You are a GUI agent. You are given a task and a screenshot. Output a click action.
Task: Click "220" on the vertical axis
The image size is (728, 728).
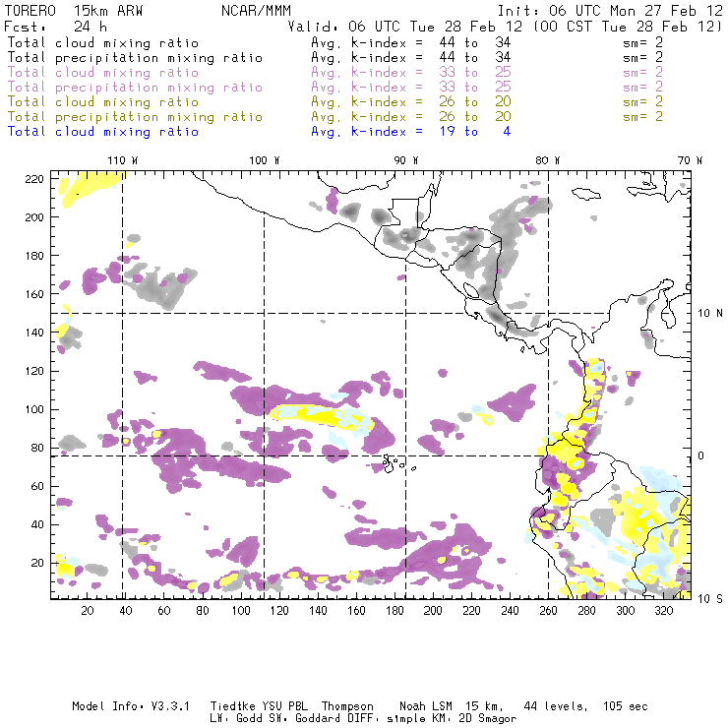[x=34, y=179]
